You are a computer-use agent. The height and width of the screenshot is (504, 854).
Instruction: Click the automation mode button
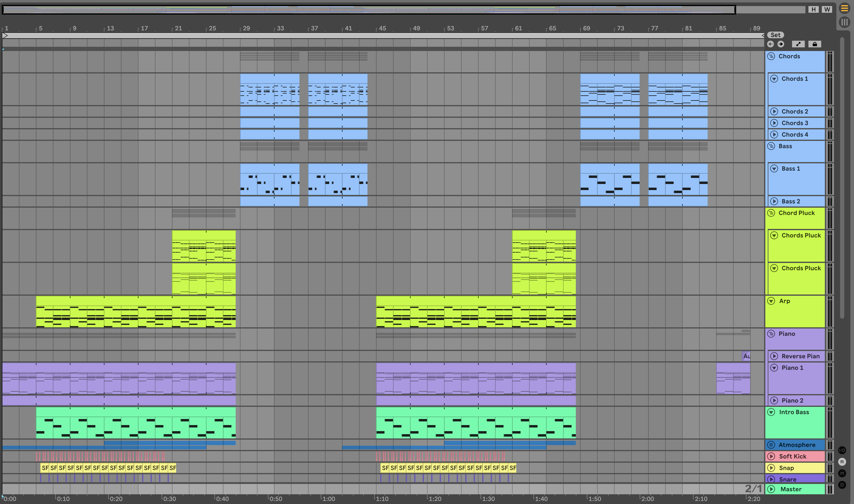coord(798,44)
